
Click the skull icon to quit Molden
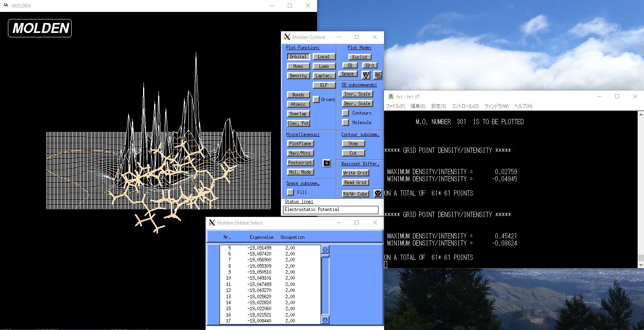coord(378,194)
